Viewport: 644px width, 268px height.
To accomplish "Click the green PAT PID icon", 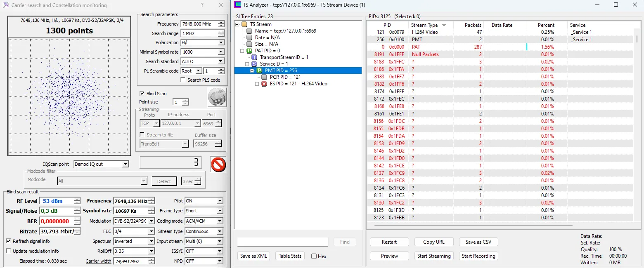I will [x=249, y=51].
